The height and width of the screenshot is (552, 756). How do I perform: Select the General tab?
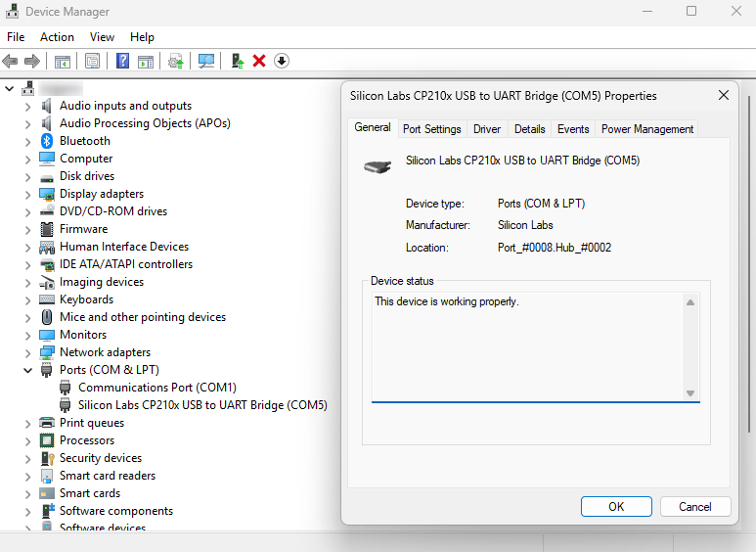(373, 128)
